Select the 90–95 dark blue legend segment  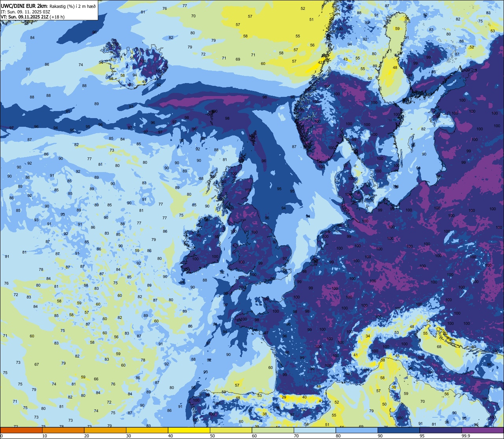coord(399,430)
